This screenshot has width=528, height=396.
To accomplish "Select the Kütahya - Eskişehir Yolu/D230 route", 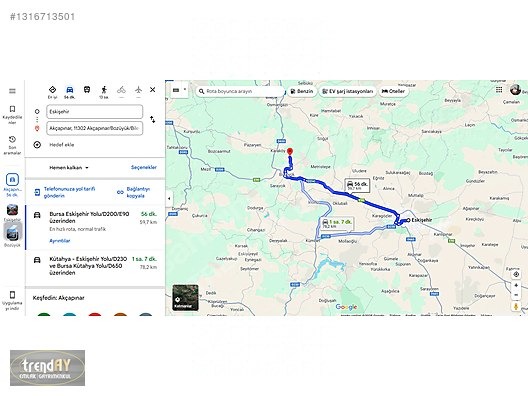I will point(95,268).
